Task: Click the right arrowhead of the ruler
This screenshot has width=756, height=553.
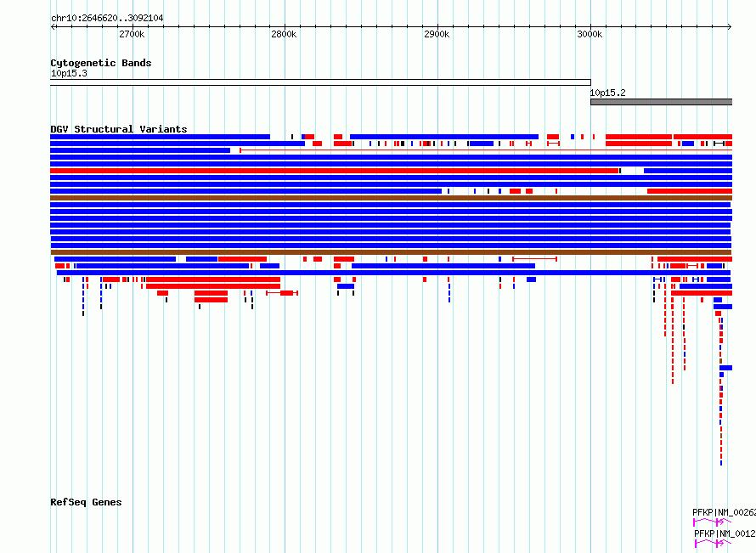Action: tap(730, 26)
